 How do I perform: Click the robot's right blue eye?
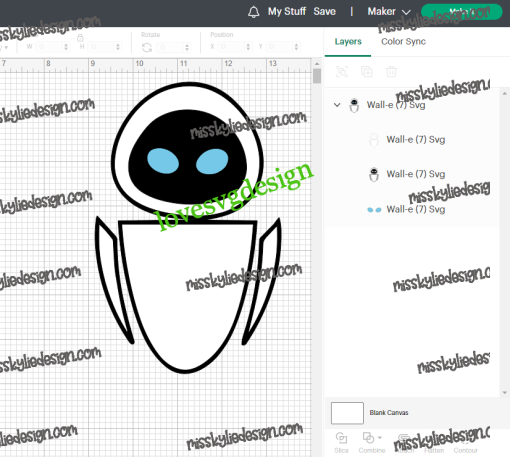(212, 162)
